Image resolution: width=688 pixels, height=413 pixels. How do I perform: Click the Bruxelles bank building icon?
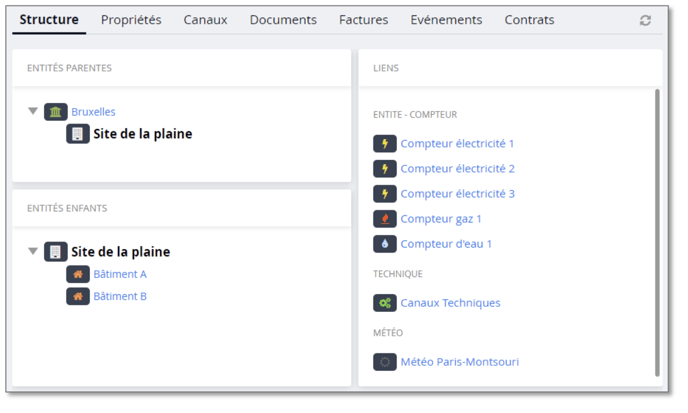tap(56, 112)
